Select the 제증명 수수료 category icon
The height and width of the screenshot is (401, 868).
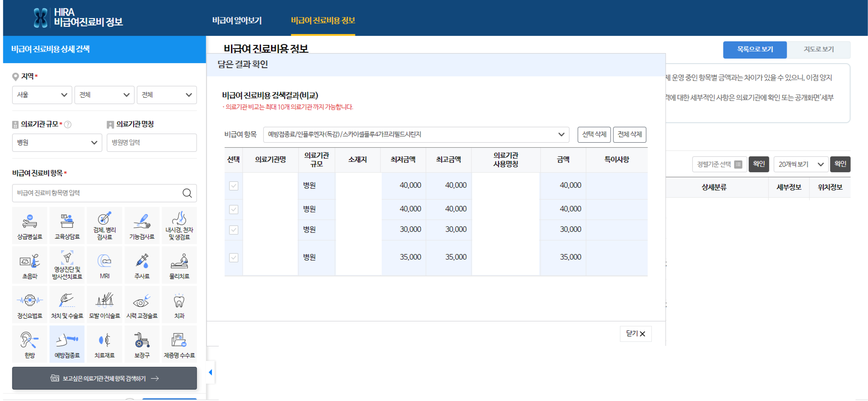[179, 344]
